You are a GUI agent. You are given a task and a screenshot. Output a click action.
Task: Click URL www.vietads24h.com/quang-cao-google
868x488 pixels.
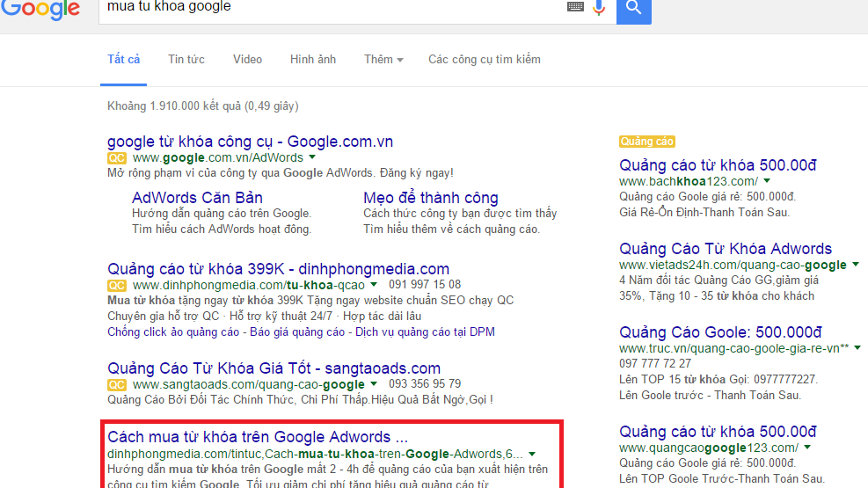733,265
